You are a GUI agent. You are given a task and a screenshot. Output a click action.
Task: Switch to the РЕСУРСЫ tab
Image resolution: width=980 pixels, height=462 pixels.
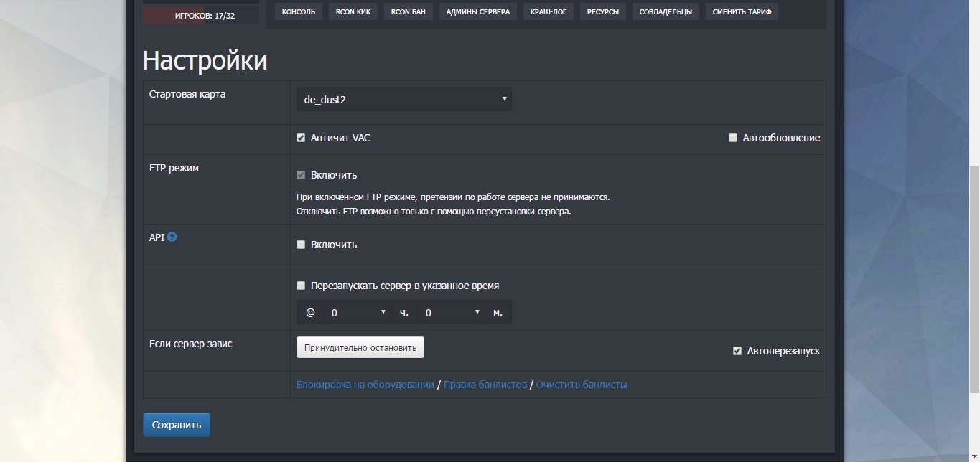[603, 11]
